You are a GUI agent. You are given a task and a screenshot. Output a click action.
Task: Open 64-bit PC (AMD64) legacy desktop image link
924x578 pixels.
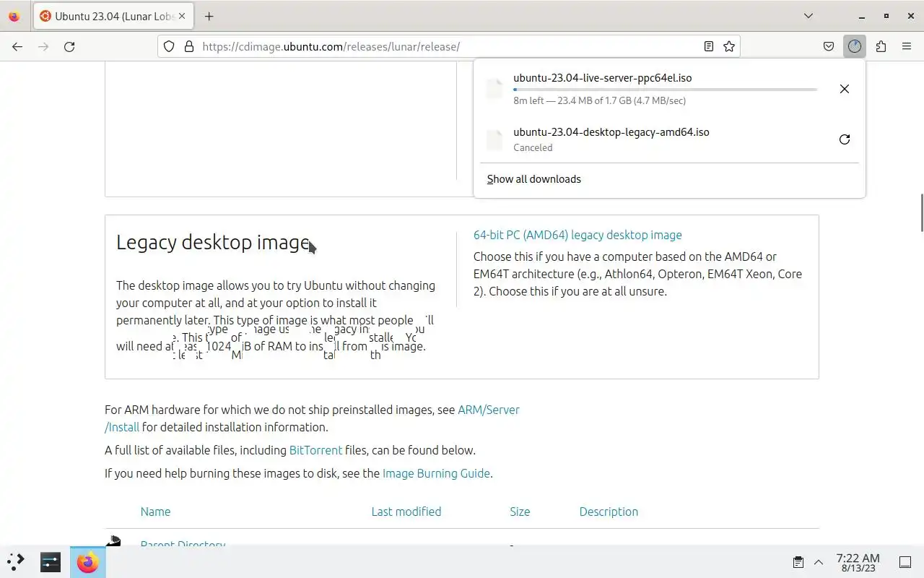click(577, 235)
